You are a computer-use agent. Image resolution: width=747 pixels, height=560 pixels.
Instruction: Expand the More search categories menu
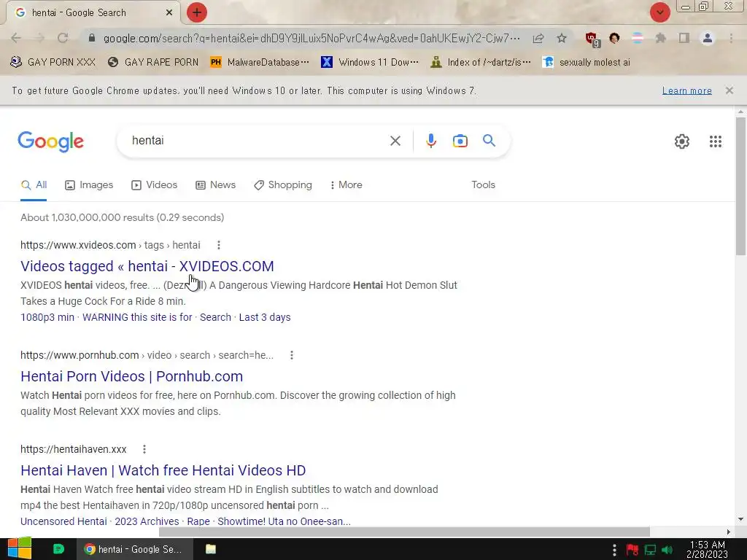347,184
